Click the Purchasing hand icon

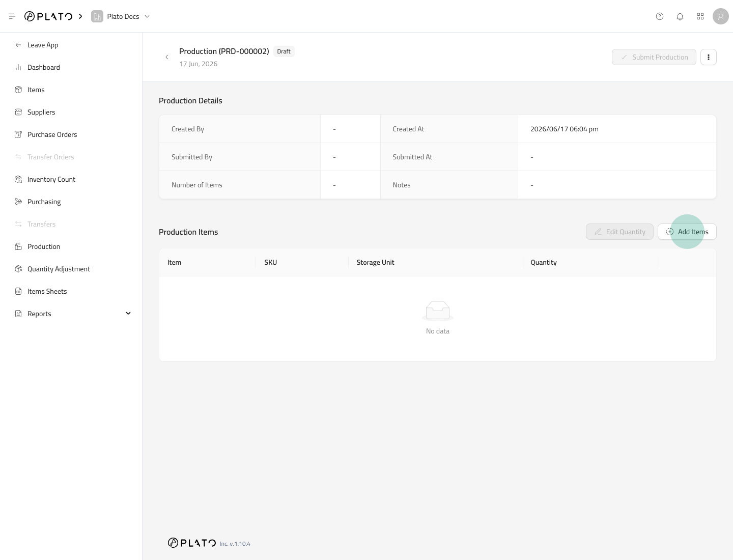[x=18, y=202]
